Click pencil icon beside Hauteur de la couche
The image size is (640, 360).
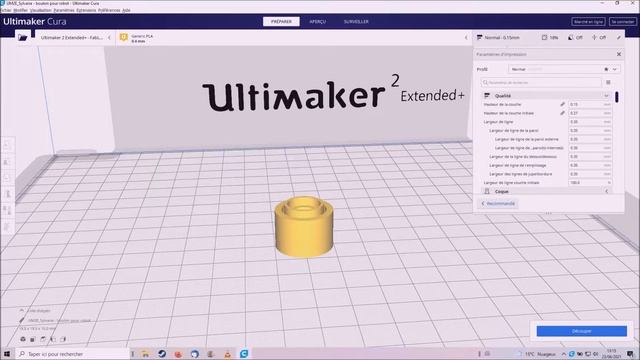(x=562, y=104)
